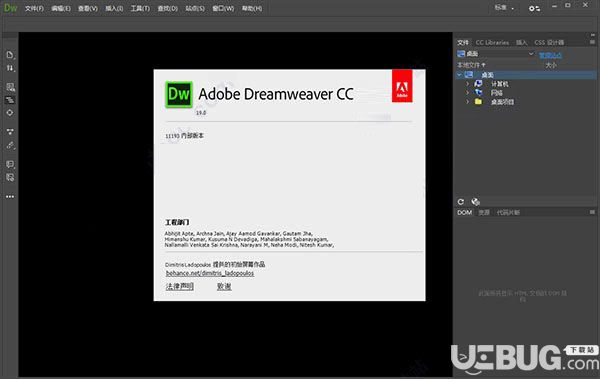Viewport: 600px width, 379px height.
Task: Click the 11193 内部版本 build text
Action: [184, 136]
